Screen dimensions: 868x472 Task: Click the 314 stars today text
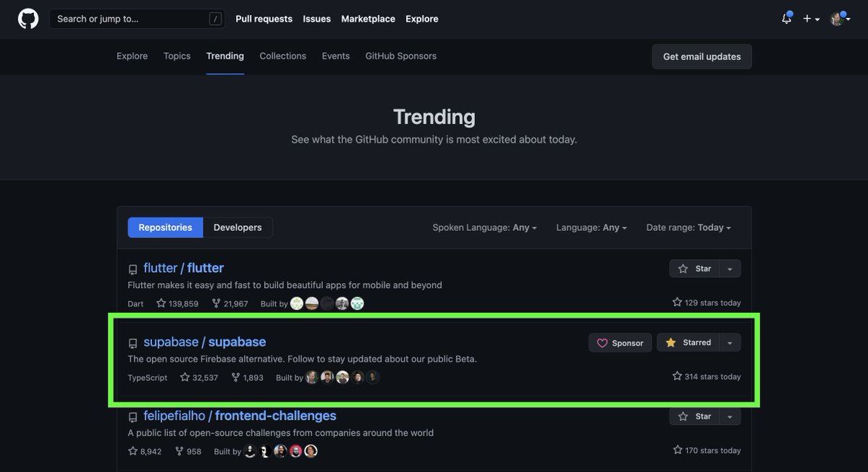click(x=707, y=376)
